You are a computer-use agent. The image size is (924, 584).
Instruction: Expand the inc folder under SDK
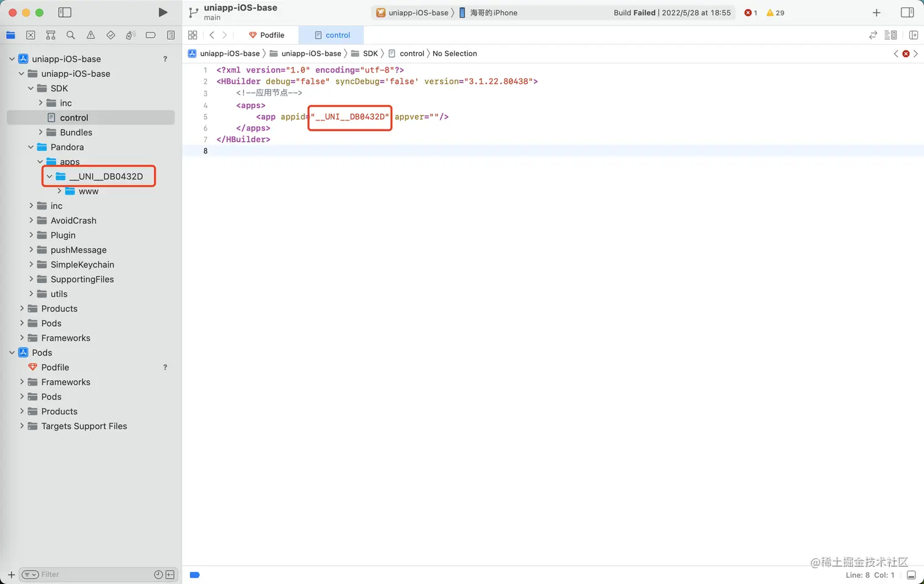click(x=40, y=103)
